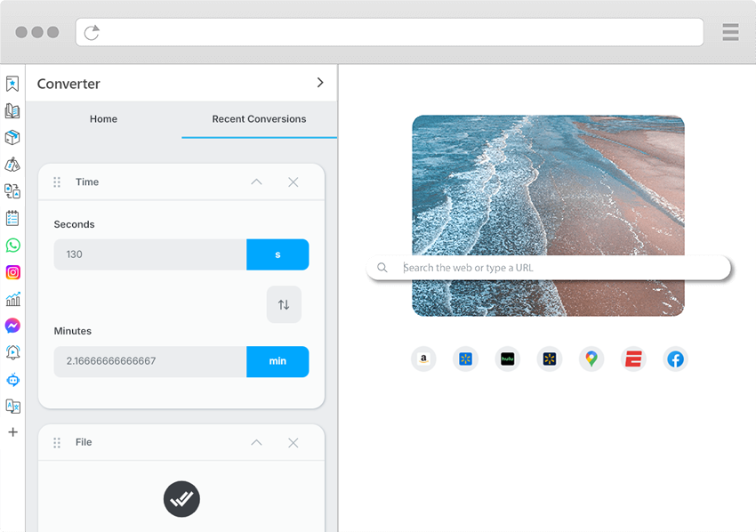Screen dimensions: 756x532
Task: Select the blue 'min' unit button
Action: pyautogui.click(x=277, y=361)
